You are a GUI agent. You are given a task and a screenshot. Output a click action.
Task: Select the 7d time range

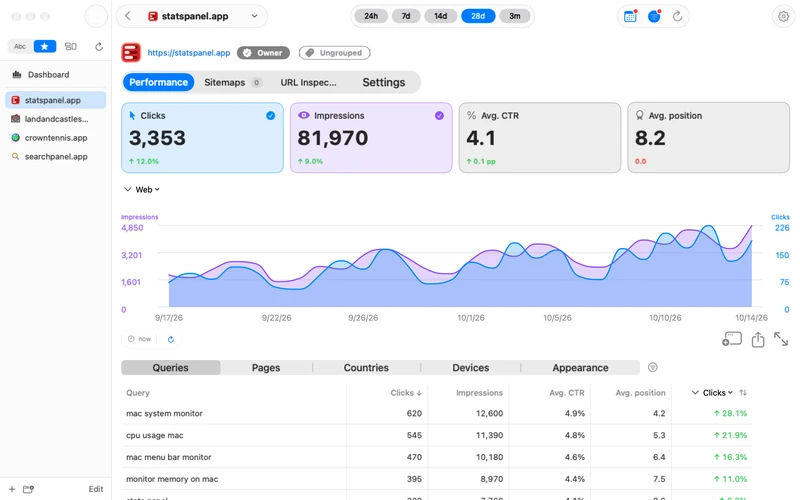(x=406, y=16)
